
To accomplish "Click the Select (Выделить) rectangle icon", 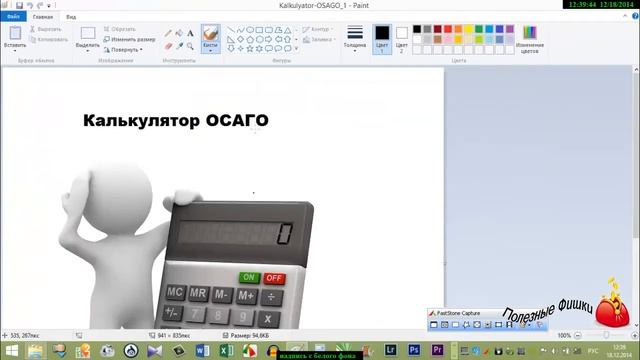I will tap(88, 33).
